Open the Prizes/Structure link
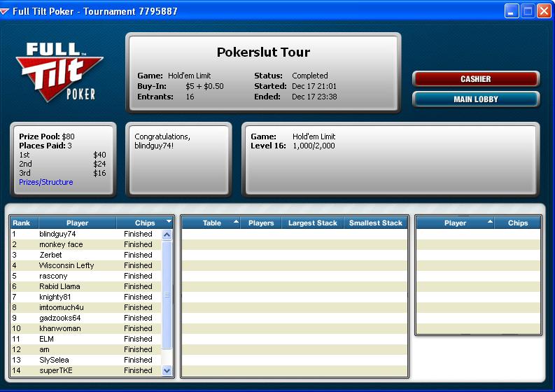 pyautogui.click(x=46, y=182)
